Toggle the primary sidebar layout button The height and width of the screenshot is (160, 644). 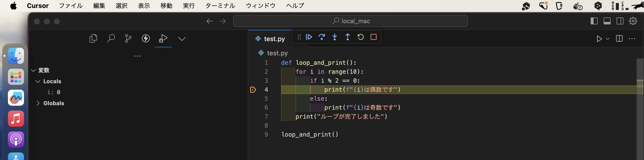tap(594, 21)
